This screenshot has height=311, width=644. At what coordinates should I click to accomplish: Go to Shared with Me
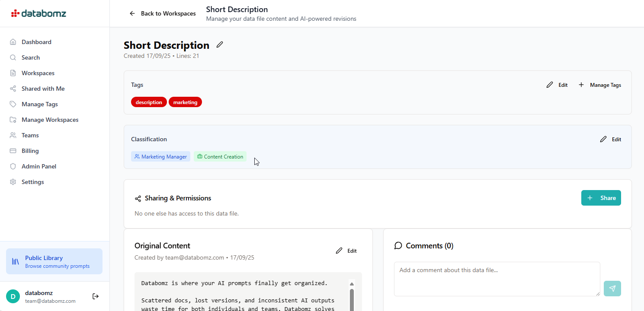point(43,89)
